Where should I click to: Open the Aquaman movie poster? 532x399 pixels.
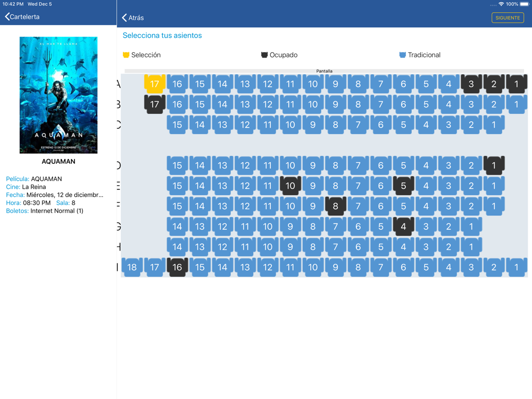(x=59, y=95)
